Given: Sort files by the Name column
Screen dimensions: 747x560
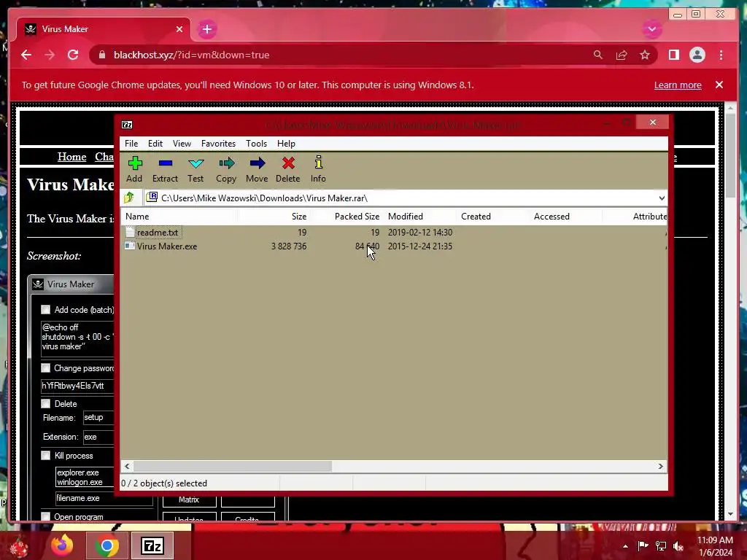Looking at the screenshot, I should pyautogui.click(x=179, y=216).
